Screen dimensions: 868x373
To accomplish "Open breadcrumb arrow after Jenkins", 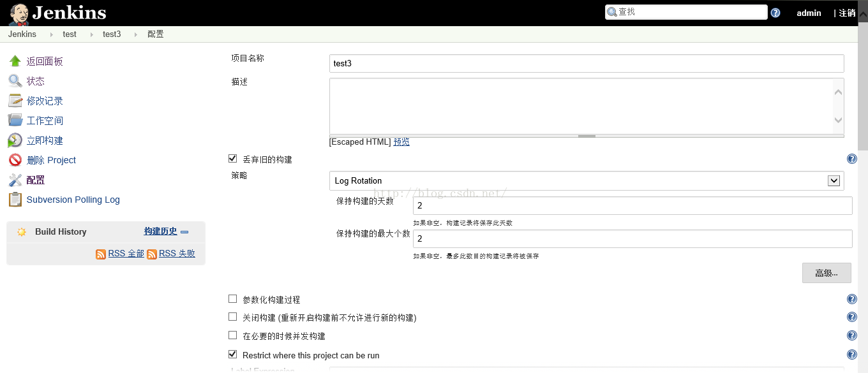I will coord(51,34).
